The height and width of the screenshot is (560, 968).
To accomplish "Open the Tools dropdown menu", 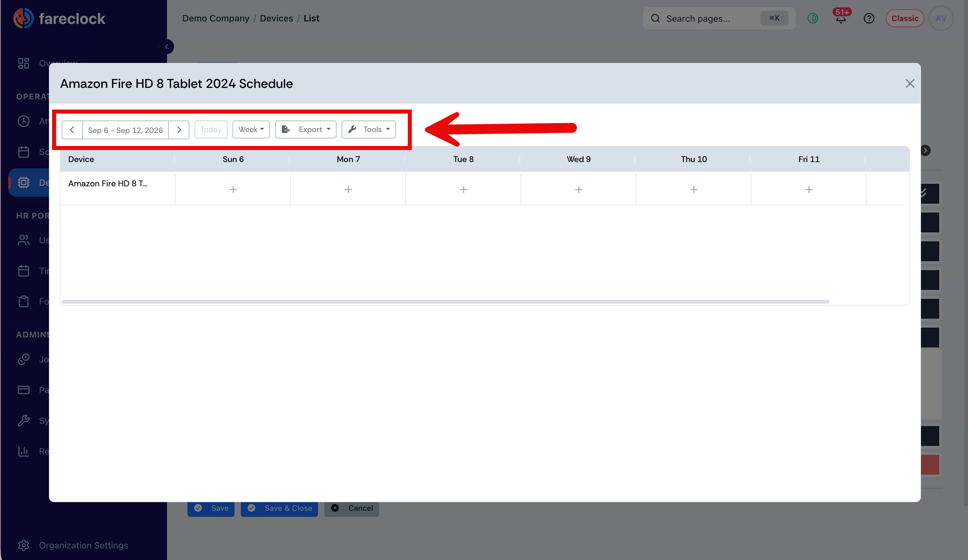I will point(369,129).
